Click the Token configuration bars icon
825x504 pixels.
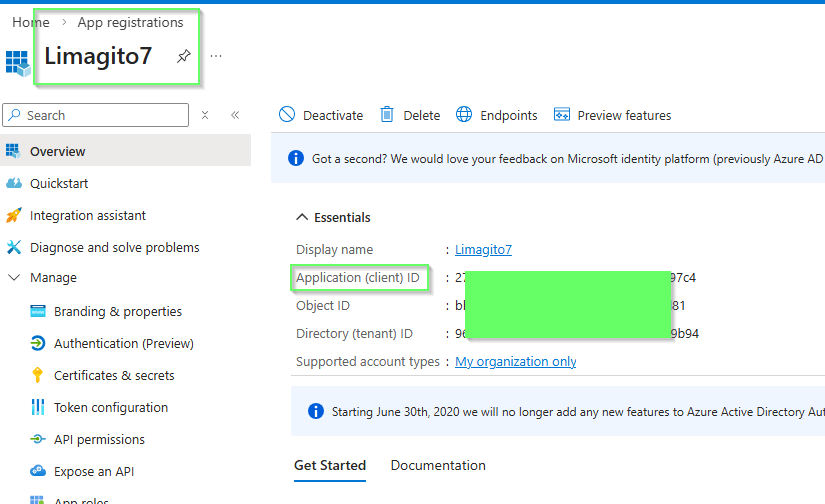[38, 407]
